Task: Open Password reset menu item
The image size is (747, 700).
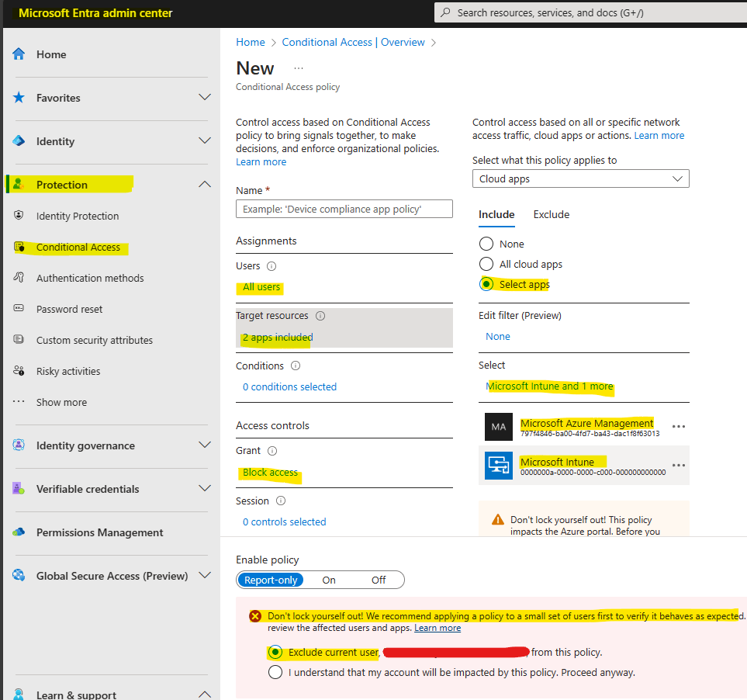Action: click(x=69, y=309)
